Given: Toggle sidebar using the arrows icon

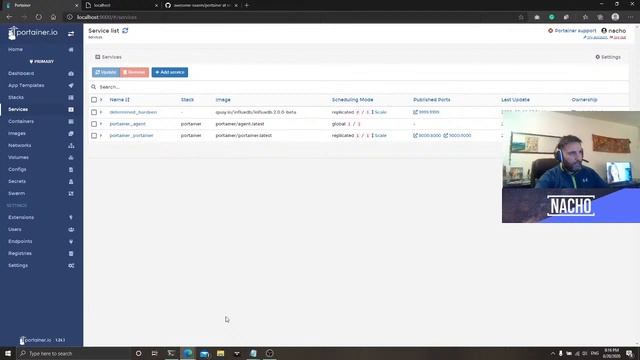Looking at the screenshot, I should pyautogui.click(x=71, y=33).
